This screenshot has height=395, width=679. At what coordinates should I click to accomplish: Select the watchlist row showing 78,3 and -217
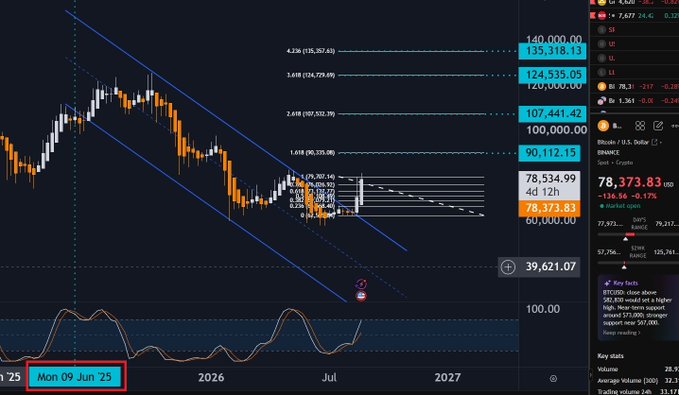click(x=635, y=87)
